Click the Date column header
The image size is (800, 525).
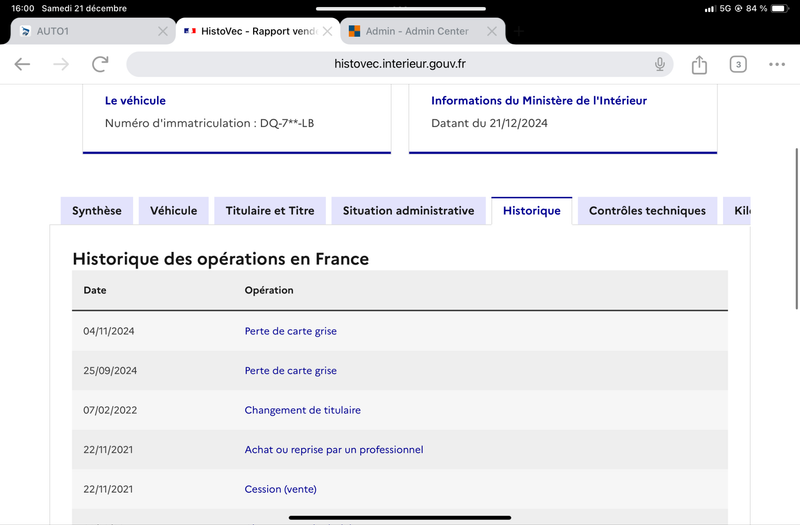point(95,290)
